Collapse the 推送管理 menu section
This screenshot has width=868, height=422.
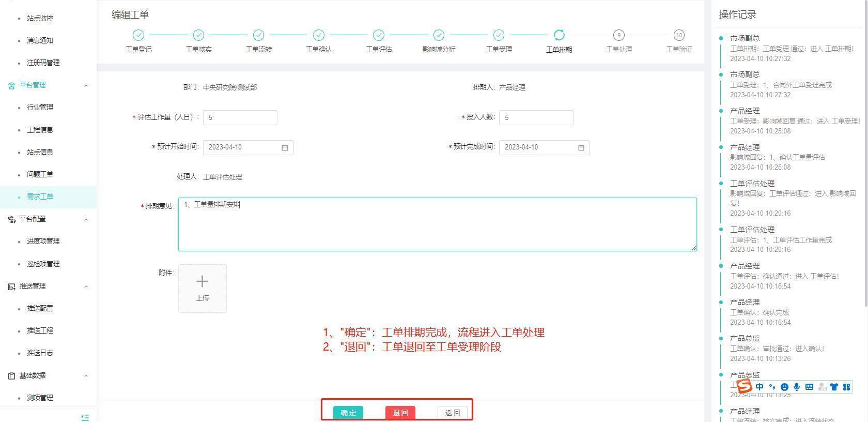86,287
